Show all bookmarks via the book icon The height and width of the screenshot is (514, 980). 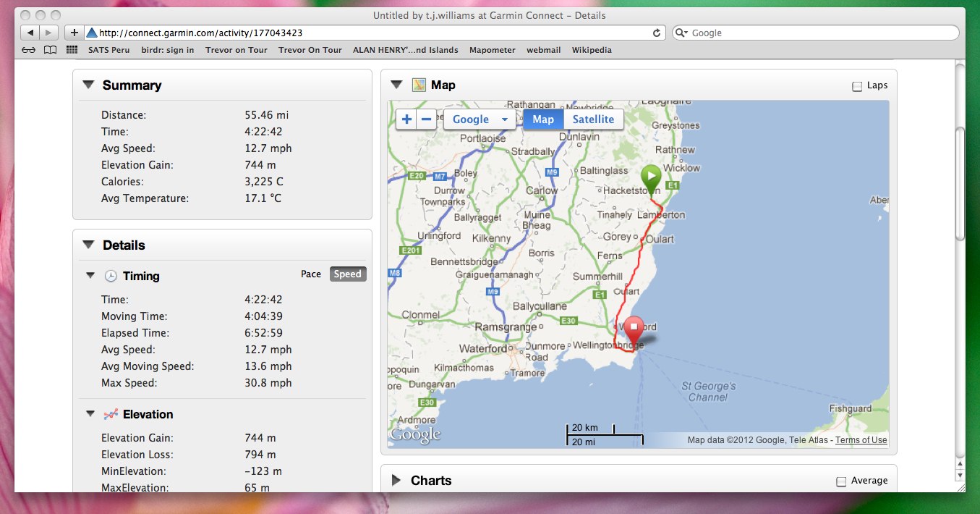pos(50,50)
